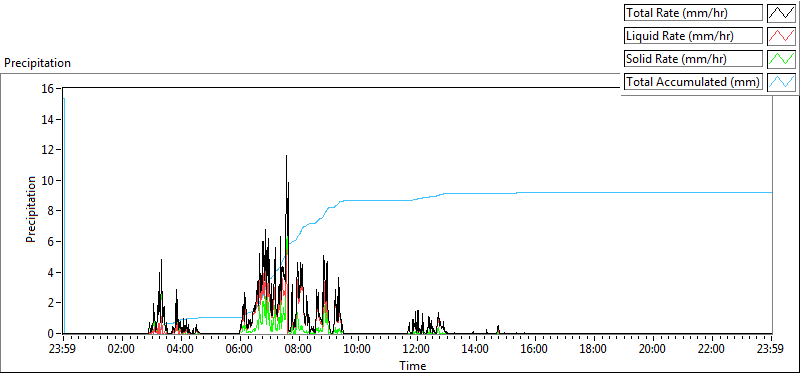Image resolution: width=800 pixels, height=373 pixels.
Task: Click the starting 23:59 time axis label
Action: click(x=63, y=350)
